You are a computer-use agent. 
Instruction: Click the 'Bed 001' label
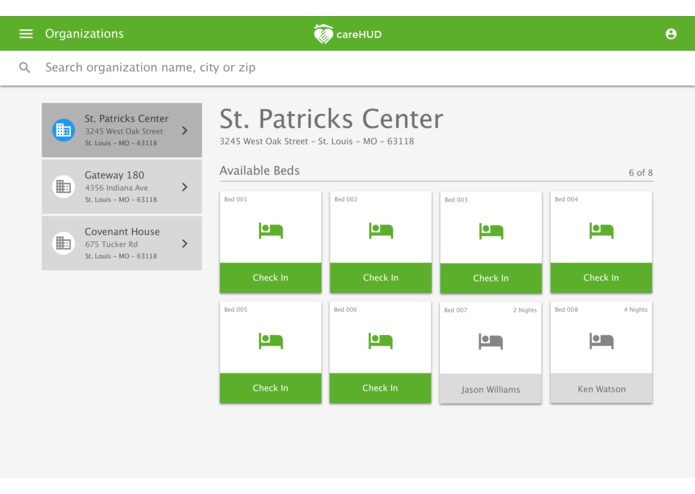coord(236,199)
